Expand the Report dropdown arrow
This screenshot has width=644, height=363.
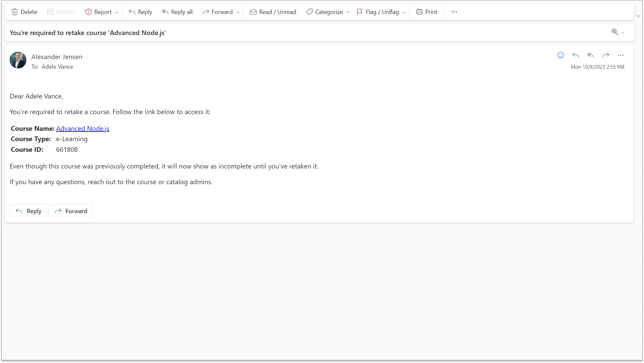click(x=117, y=12)
